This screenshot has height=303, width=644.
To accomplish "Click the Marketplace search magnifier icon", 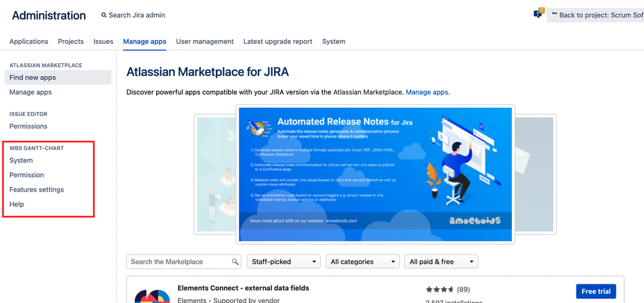I will click(235, 262).
